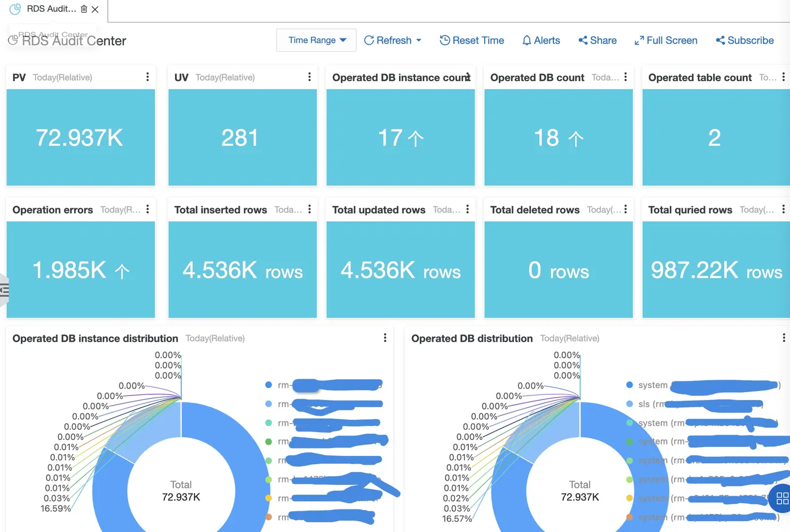790x532 pixels.
Task: Open the Time Range dropdown
Action: (316, 40)
